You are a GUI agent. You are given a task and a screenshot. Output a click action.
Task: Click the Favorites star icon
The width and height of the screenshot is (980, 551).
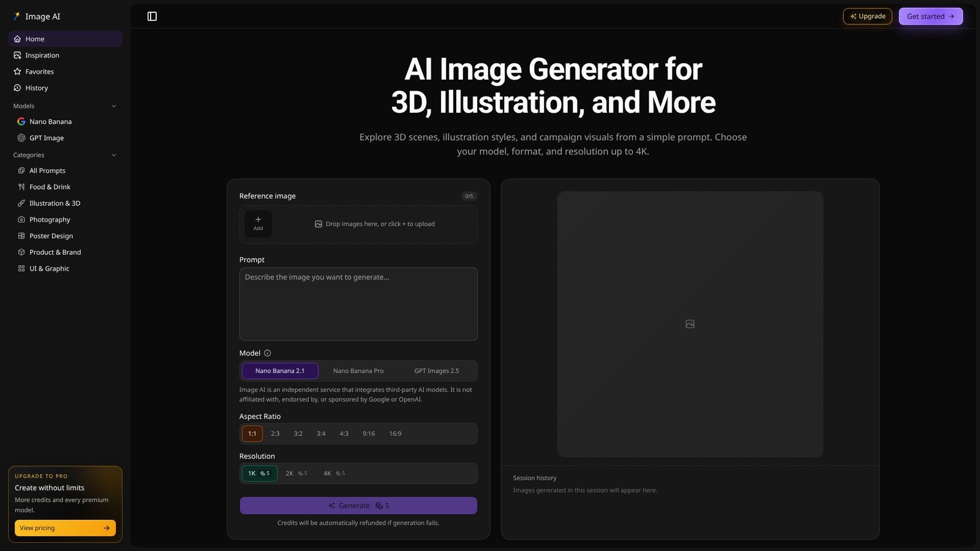tap(17, 72)
